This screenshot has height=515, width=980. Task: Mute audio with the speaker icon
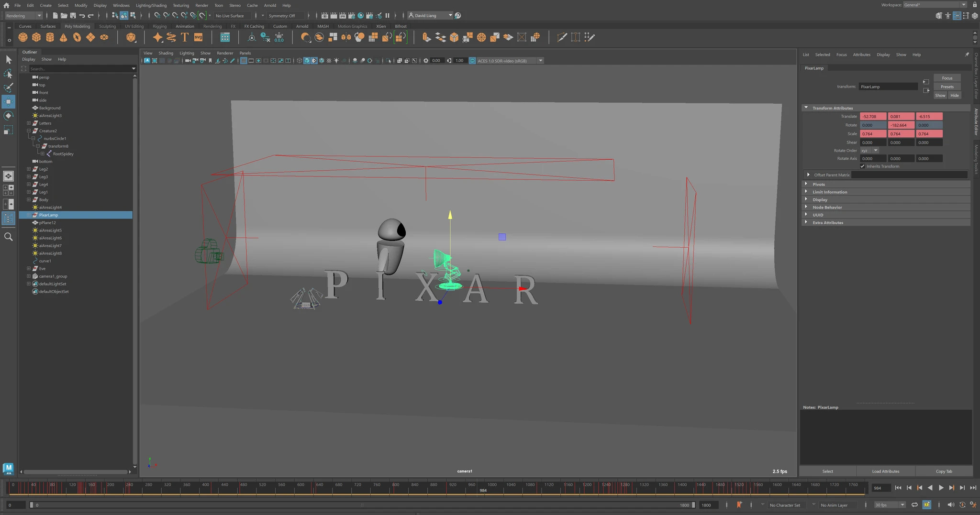point(950,505)
